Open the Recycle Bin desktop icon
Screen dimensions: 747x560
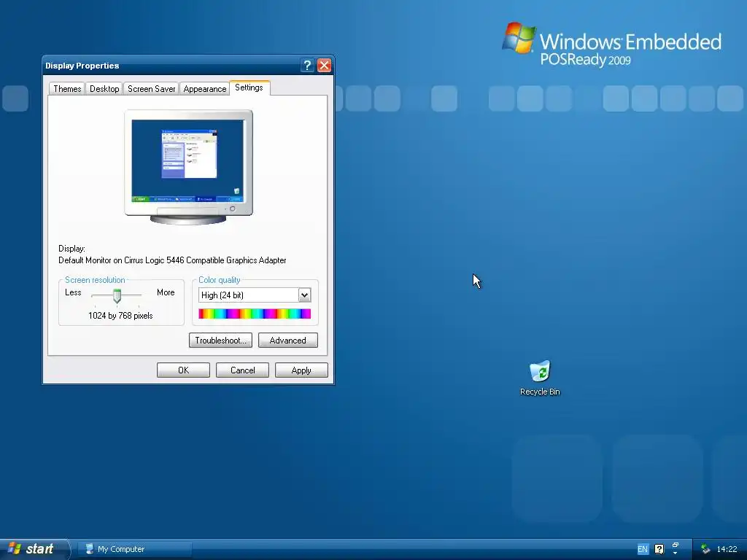coord(541,378)
